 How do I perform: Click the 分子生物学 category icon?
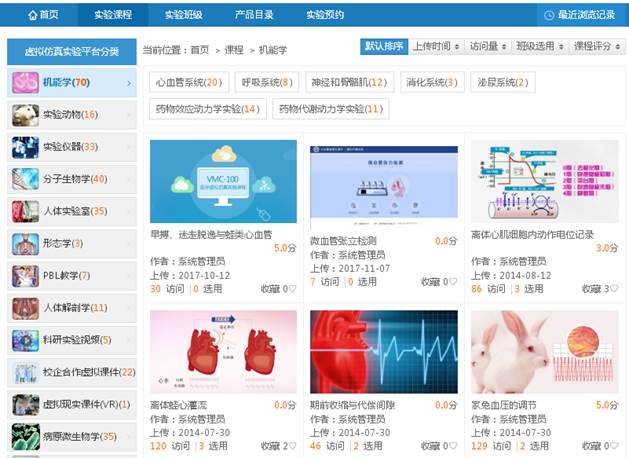click(26, 179)
